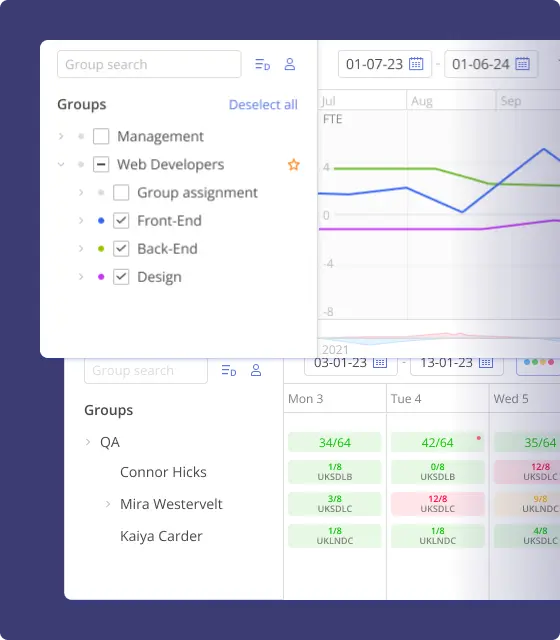Expand the QA group in lower panel
560x640 pixels.
click(x=88, y=442)
